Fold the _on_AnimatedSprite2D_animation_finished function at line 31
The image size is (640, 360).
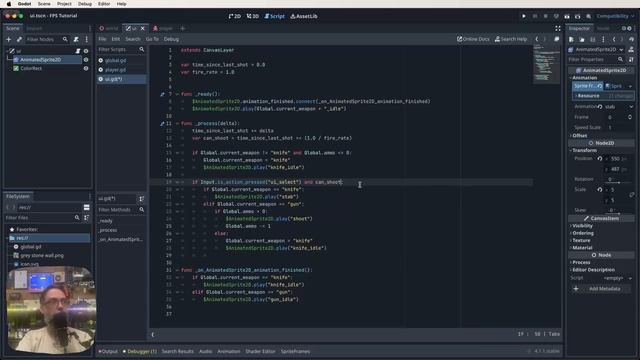coord(178,270)
